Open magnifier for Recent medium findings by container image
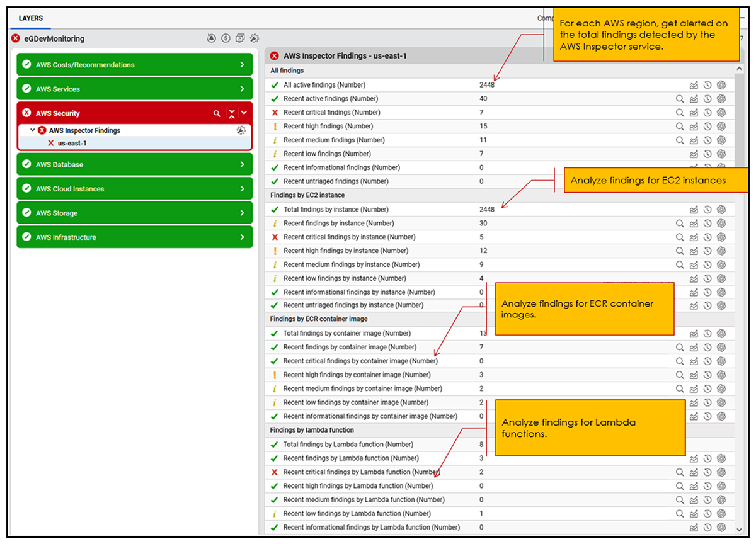The width and height of the screenshot is (756, 544). [x=680, y=389]
